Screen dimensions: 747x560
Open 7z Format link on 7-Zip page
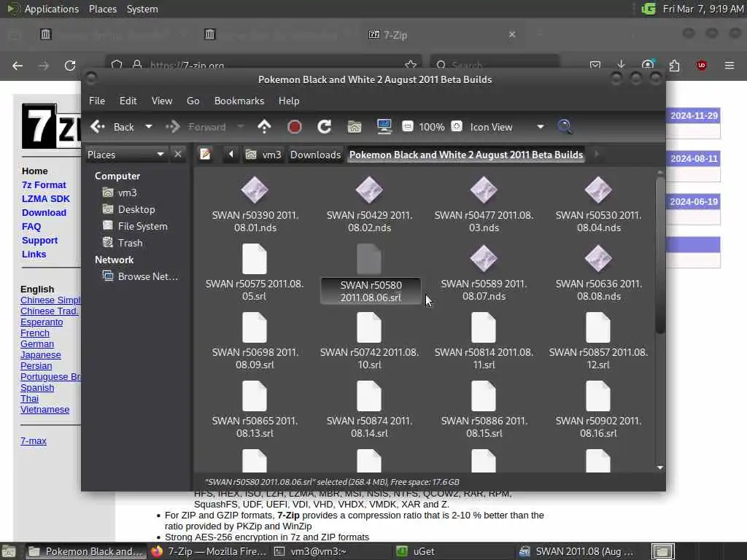click(44, 184)
